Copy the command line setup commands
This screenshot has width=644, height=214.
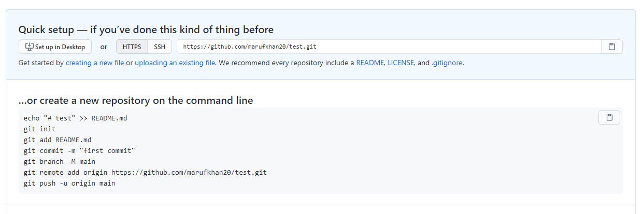point(609,118)
